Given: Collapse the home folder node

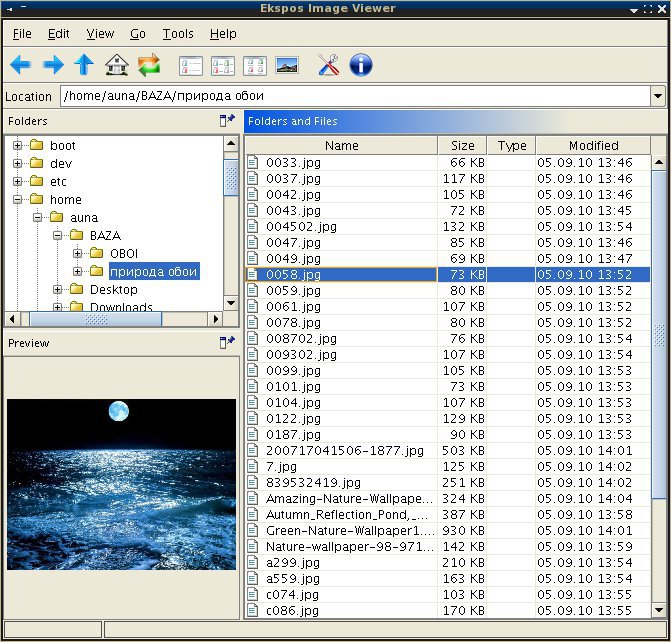Looking at the screenshot, I should point(17,199).
